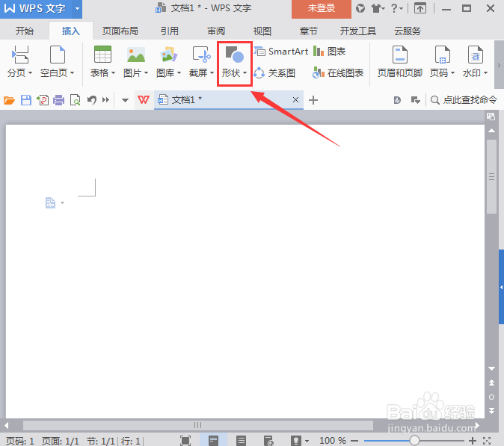Click the paragraph layout icon in document
This screenshot has height=446, width=504.
point(50,203)
